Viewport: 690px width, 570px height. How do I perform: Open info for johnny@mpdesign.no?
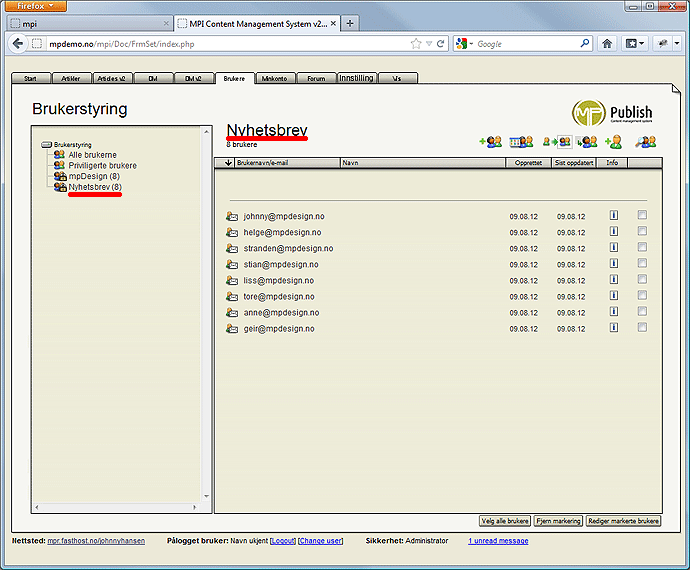pyautogui.click(x=614, y=215)
